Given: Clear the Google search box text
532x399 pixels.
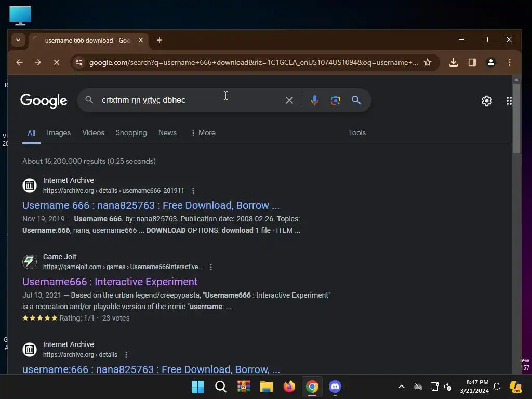Looking at the screenshot, I should coord(289,100).
